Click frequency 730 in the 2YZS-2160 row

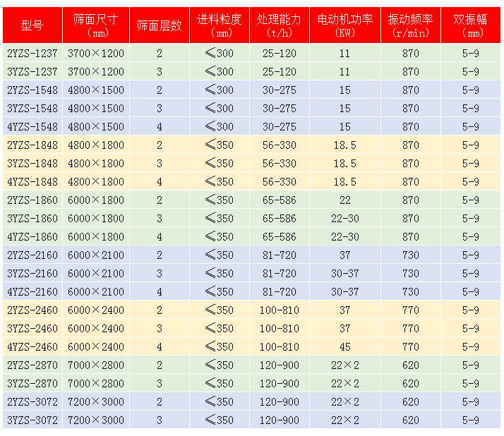pos(411,255)
